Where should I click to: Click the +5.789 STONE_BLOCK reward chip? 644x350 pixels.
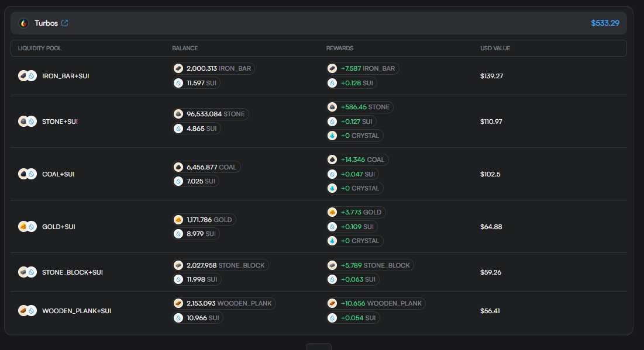(x=370, y=265)
